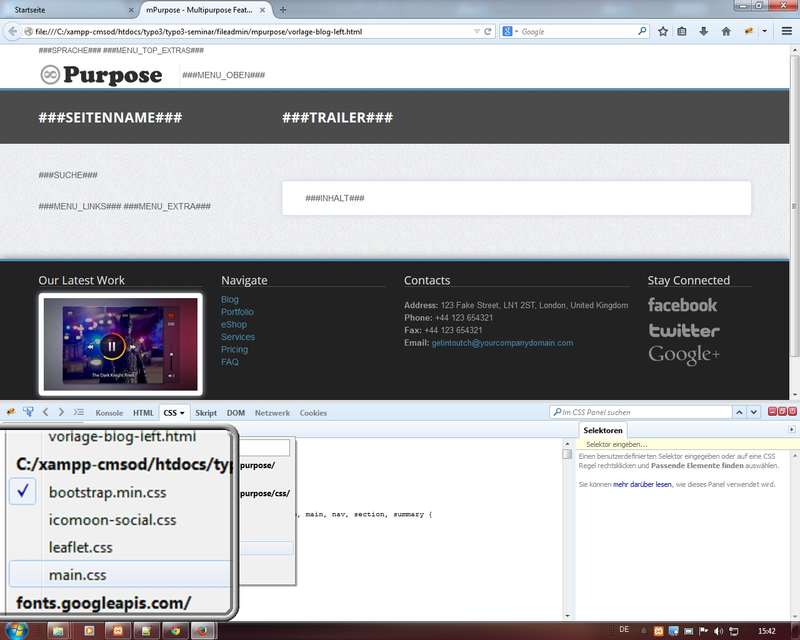The width and height of the screenshot is (800, 640).
Task: Expand the CSS tab dropdown arrow
Action: click(183, 413)
